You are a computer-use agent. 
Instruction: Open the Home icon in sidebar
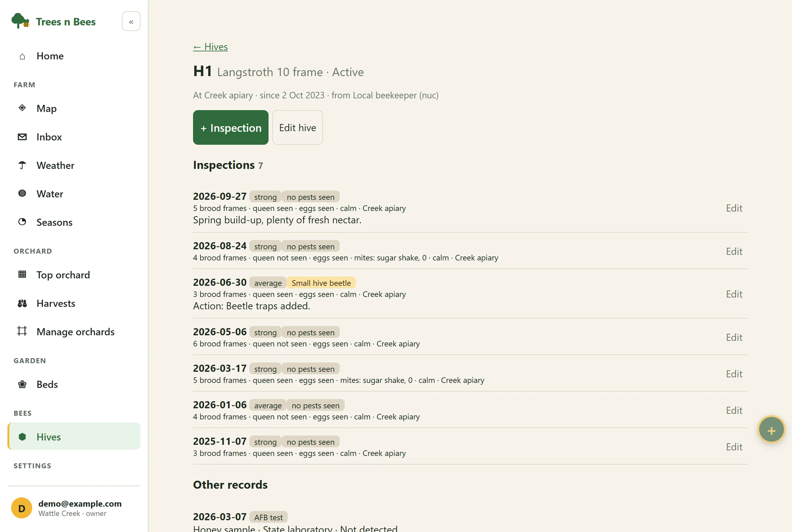click(x=22, y=56)
